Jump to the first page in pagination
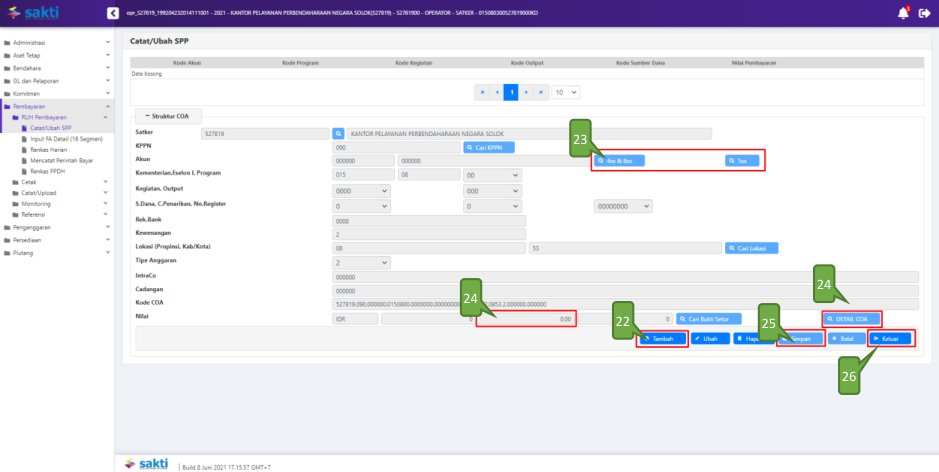This screenshot has height=472, width=939. tap(482, 92)
